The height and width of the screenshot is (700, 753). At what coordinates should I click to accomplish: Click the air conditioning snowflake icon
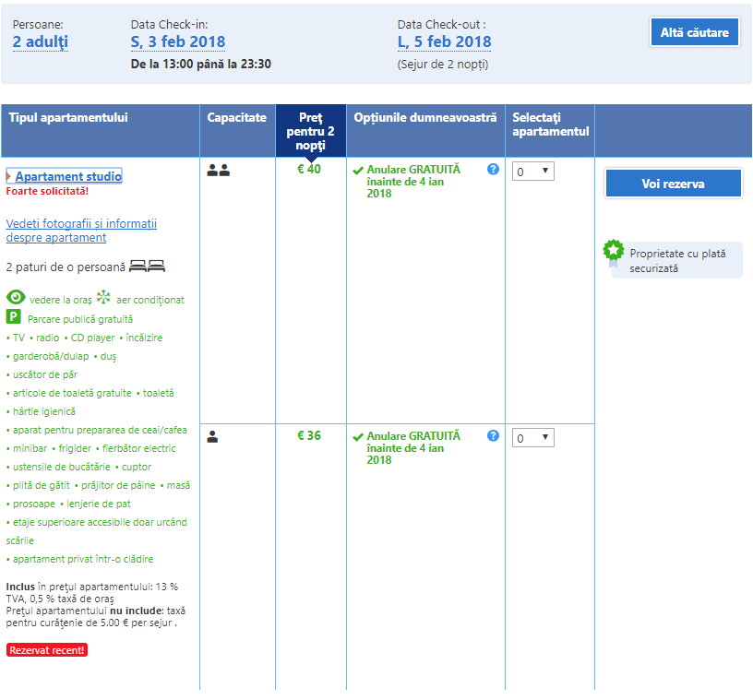click(104, 298)
